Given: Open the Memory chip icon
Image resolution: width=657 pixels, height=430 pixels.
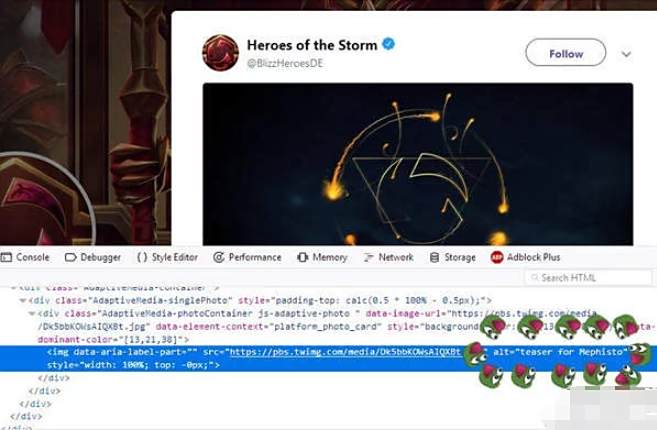Looking at the screenshot, I should coord(303,257).
